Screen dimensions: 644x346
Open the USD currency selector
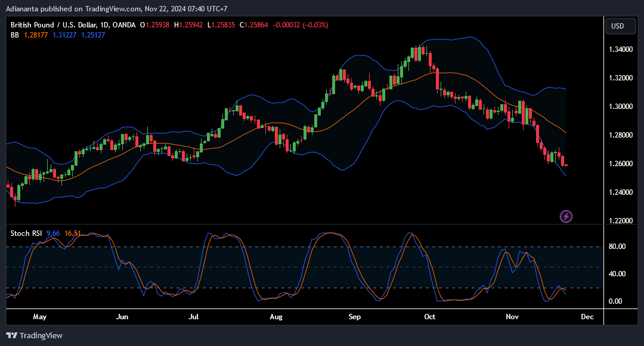point(621,26)
